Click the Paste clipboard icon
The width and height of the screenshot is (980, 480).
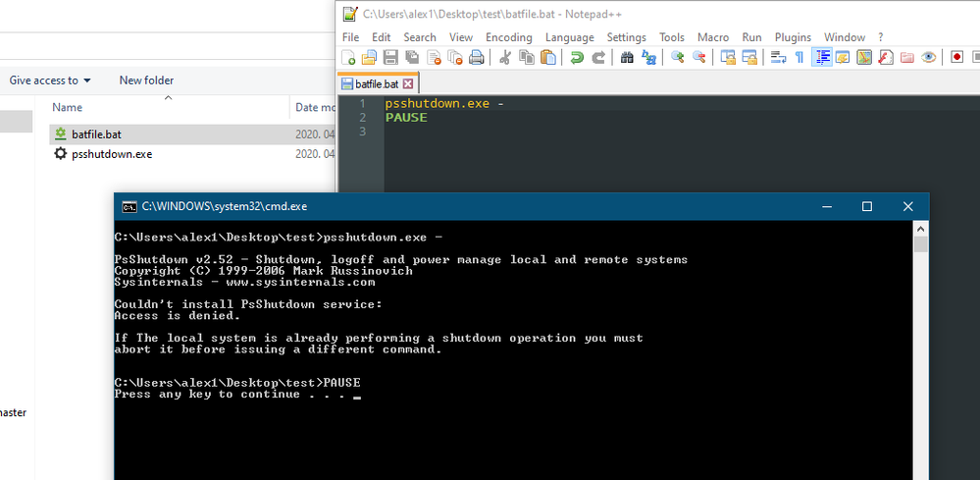click(548, 58)
